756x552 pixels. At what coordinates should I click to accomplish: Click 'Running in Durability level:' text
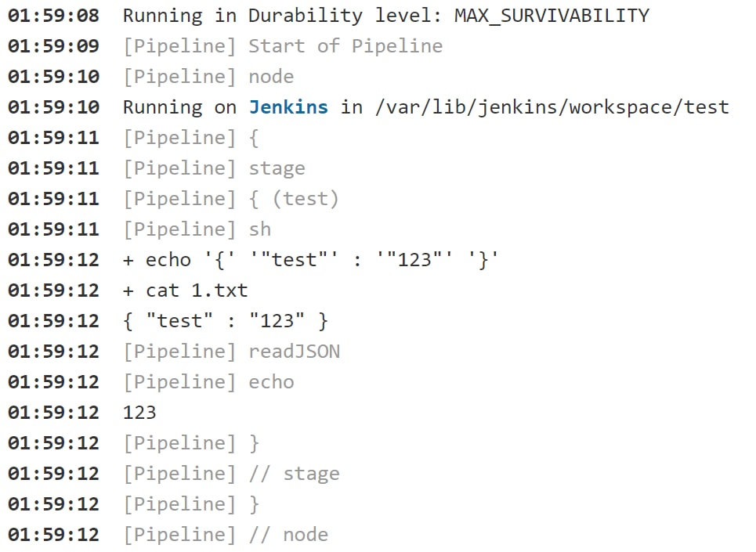pos(282,16)
